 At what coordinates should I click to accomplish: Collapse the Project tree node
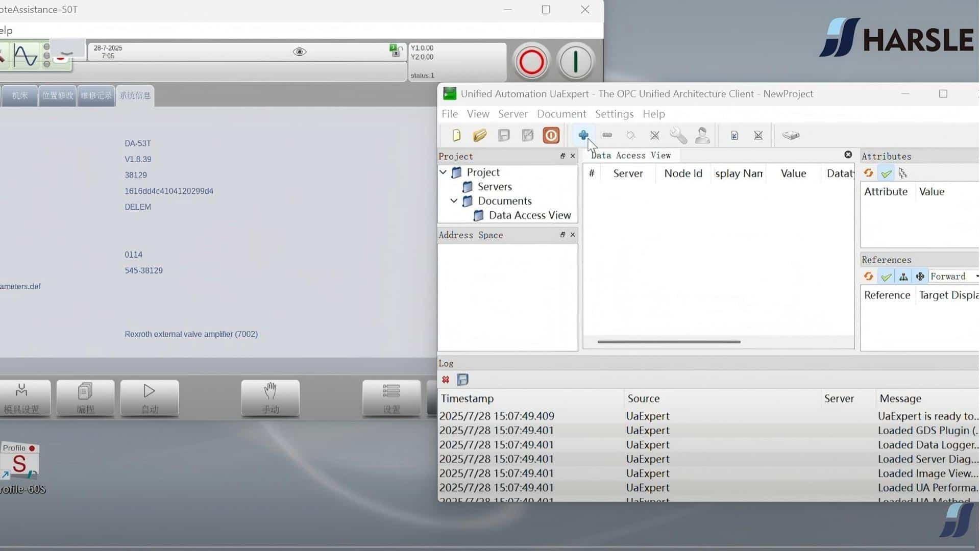click(443, 172)
